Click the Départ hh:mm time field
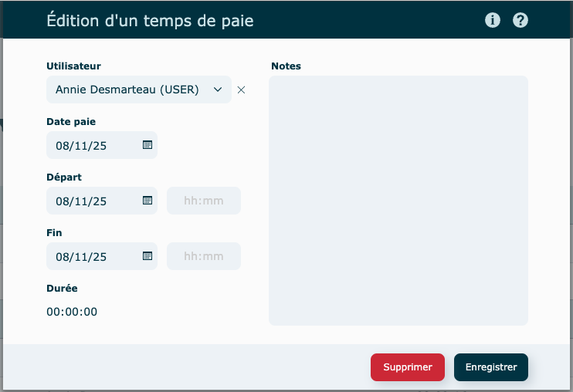This screenshot has height=392, width=573. 204,201
